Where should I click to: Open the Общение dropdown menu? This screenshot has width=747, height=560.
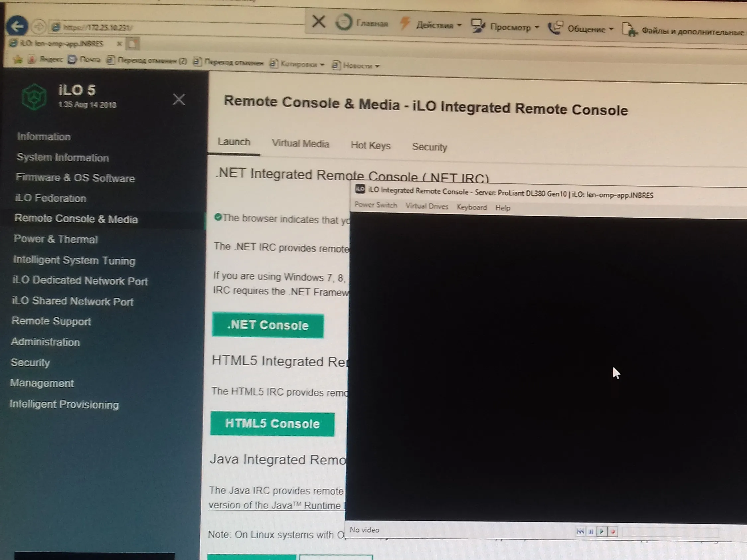coord(590,29)
